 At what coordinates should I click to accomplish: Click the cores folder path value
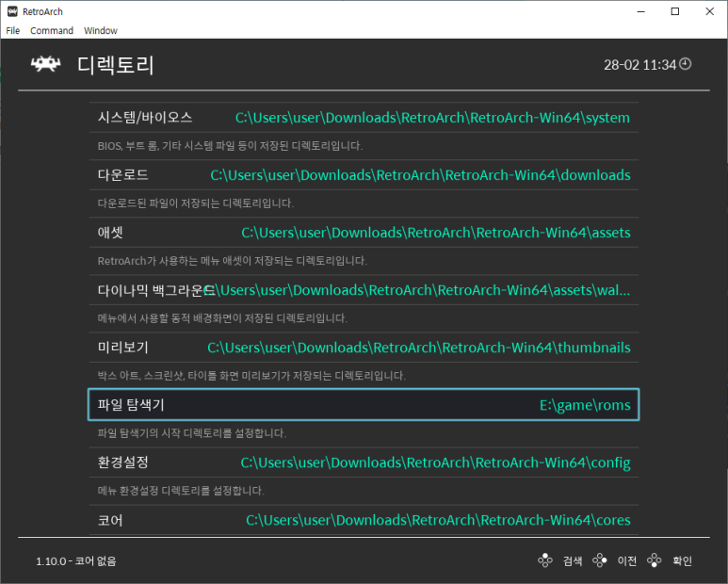(x=438, y=520)
